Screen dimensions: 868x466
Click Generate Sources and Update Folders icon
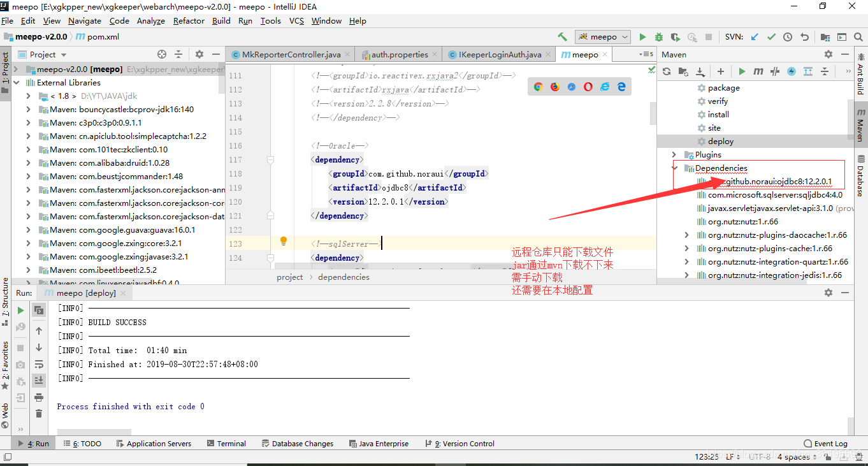coord(683,71)
